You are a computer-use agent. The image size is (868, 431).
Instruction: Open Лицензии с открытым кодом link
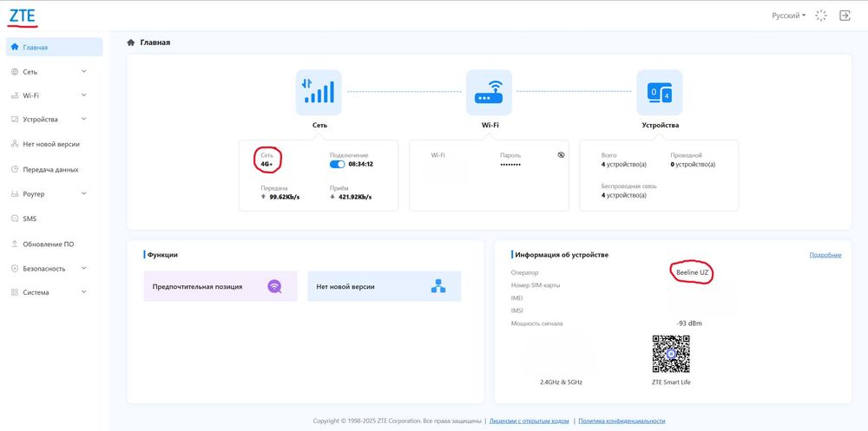pos(529,421)
